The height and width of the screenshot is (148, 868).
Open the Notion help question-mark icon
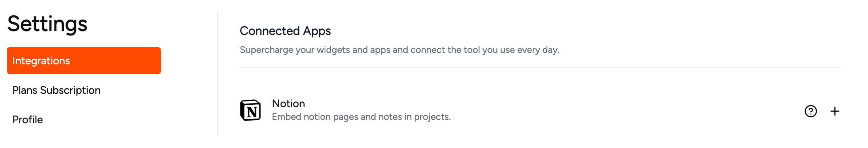[810, 111]
